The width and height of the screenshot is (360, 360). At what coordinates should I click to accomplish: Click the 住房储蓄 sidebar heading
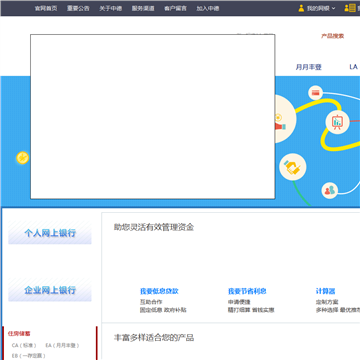coord(19,333)
